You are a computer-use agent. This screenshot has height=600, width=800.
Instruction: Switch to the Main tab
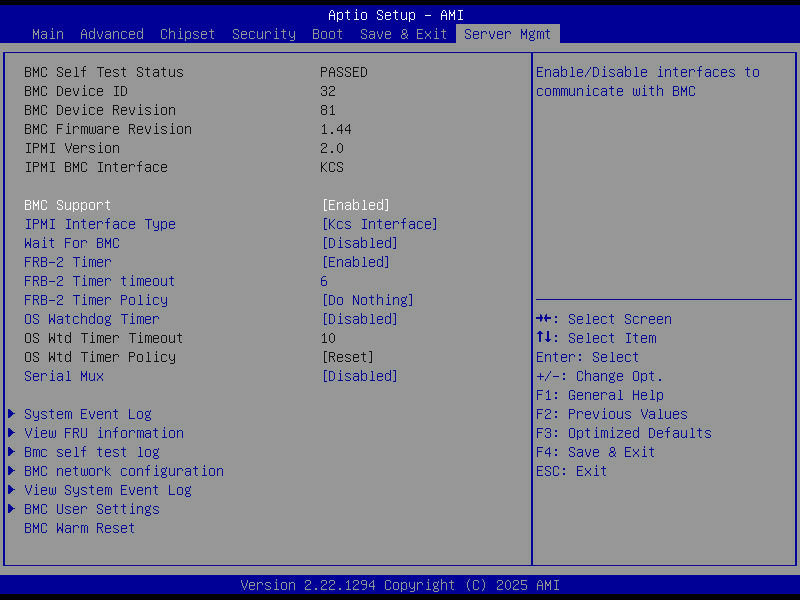coord(47,33)
